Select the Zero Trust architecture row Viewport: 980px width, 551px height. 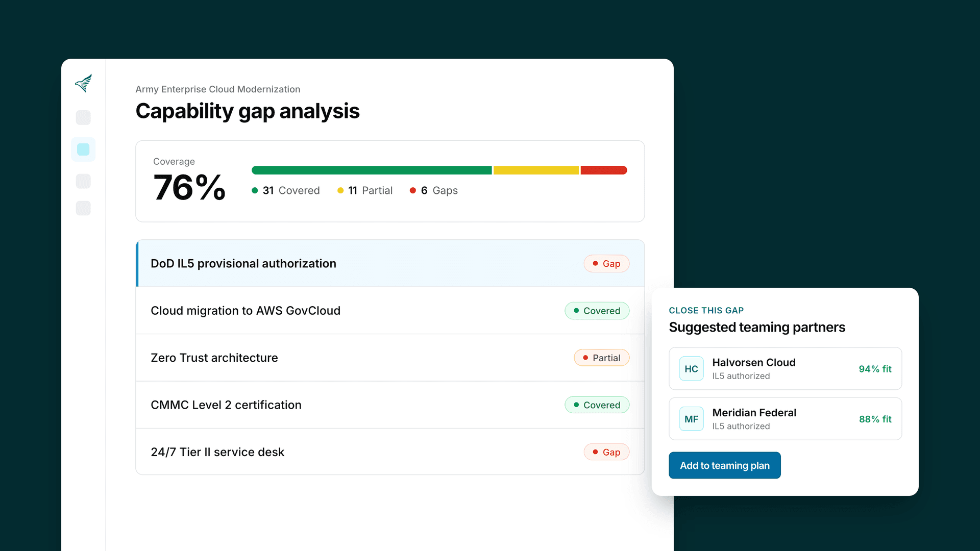pos(390,358)
